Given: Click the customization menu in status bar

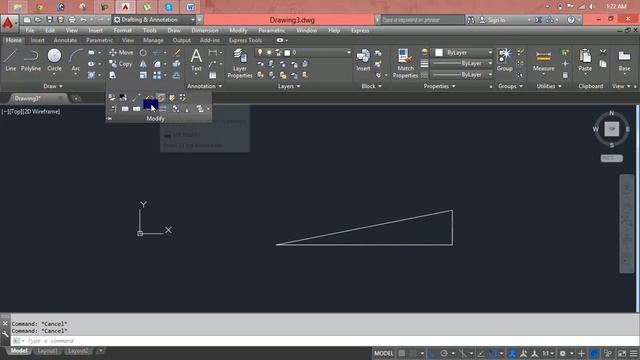Looking at the screenshot, I should [633, 353].
